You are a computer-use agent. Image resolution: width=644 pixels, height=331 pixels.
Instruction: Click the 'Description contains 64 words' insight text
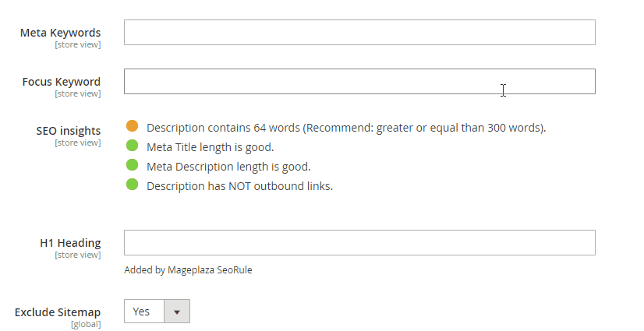[346, 127]
